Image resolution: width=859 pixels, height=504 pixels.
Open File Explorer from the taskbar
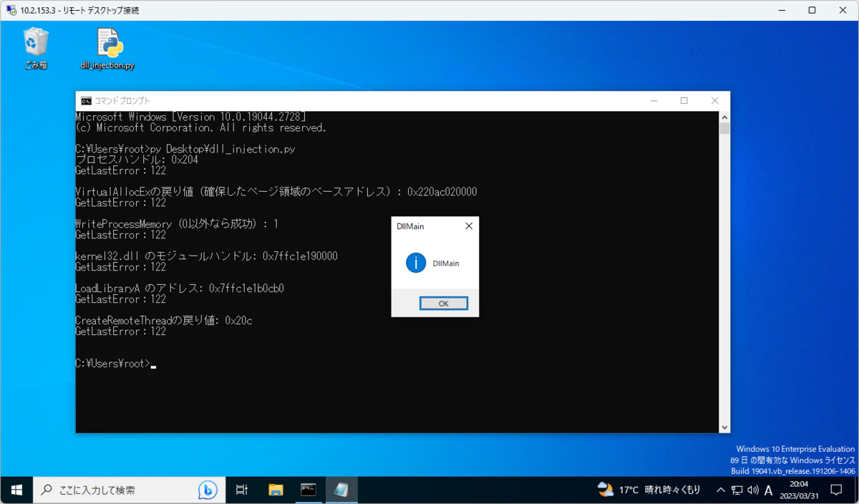click(x=276, y=490)
